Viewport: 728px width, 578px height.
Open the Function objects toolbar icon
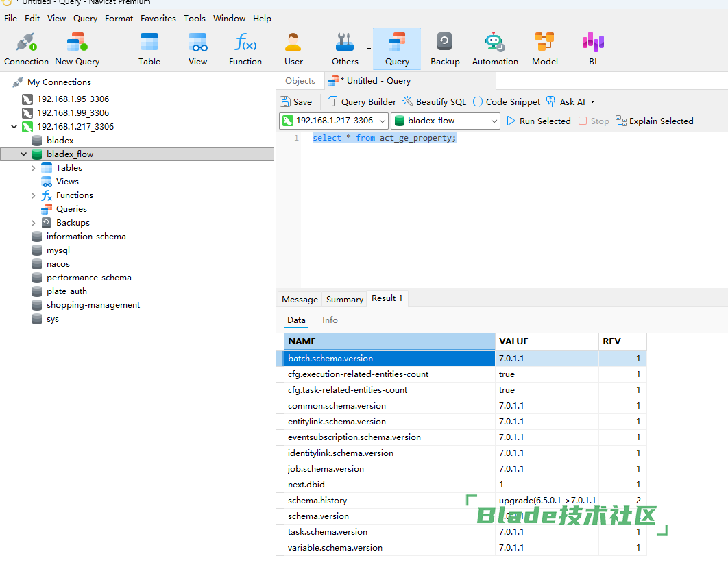(x=245, y=49)
